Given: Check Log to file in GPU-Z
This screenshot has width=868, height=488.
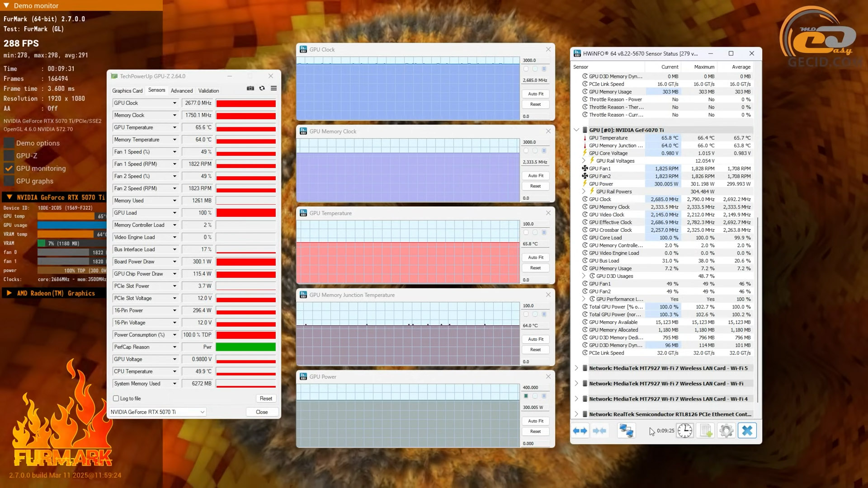Looking at the screenshot, I should click(x=116, y=399).
